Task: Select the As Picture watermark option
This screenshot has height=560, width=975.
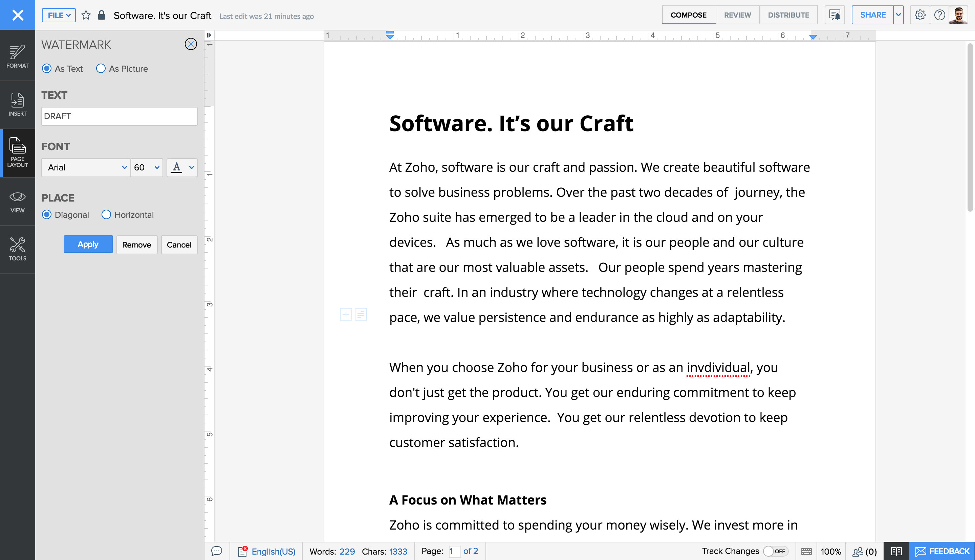Action: click(x=101, y=68)
